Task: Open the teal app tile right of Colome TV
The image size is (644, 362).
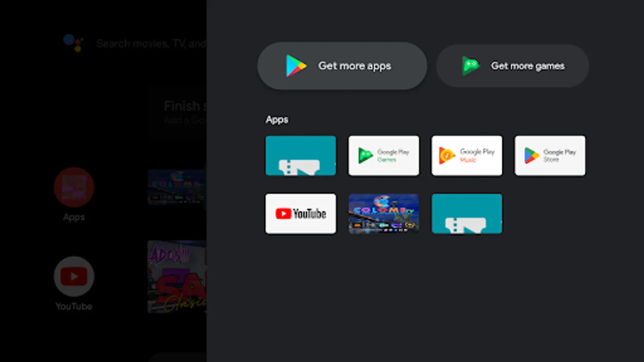Action: (467, 214)
